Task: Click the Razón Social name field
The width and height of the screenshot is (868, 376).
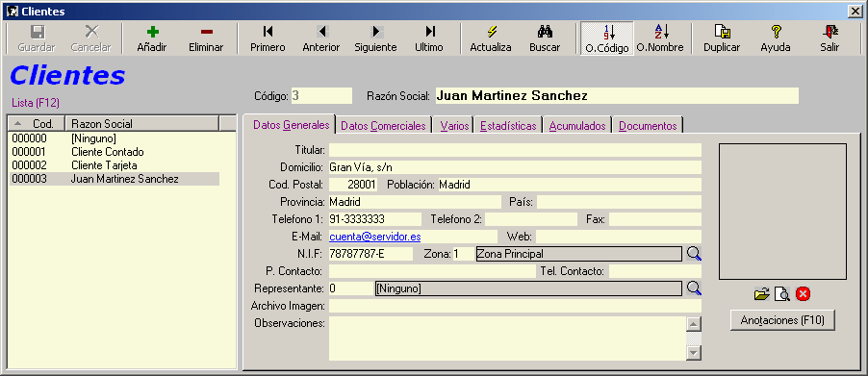Action: pyautogui.click(x=617, y=95)
